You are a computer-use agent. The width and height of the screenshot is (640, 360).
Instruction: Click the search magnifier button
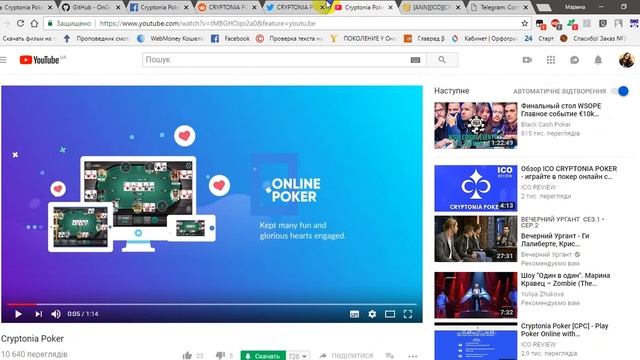pyautogui.click(x=442, y=60)
